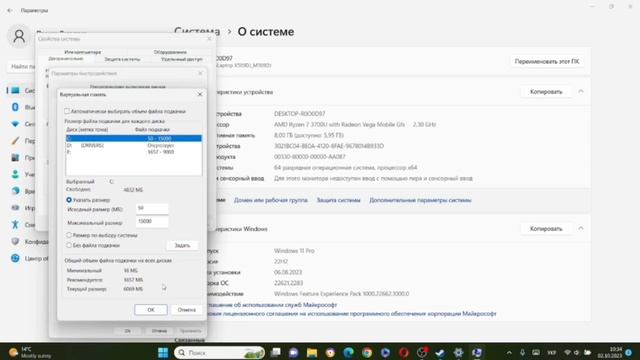
Task: Click the red round taskbar icon
Action: point(404,352)
